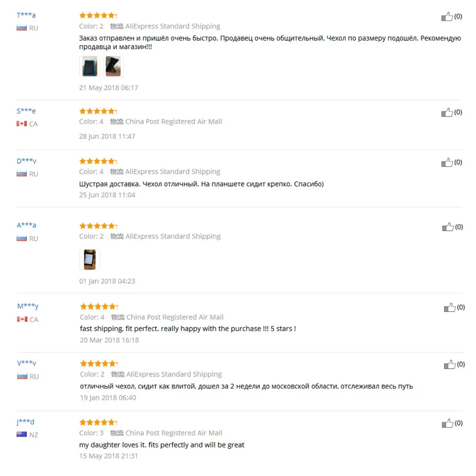
Task: Open T***a's second photo showing case stand
Action: tap(113, 66)
